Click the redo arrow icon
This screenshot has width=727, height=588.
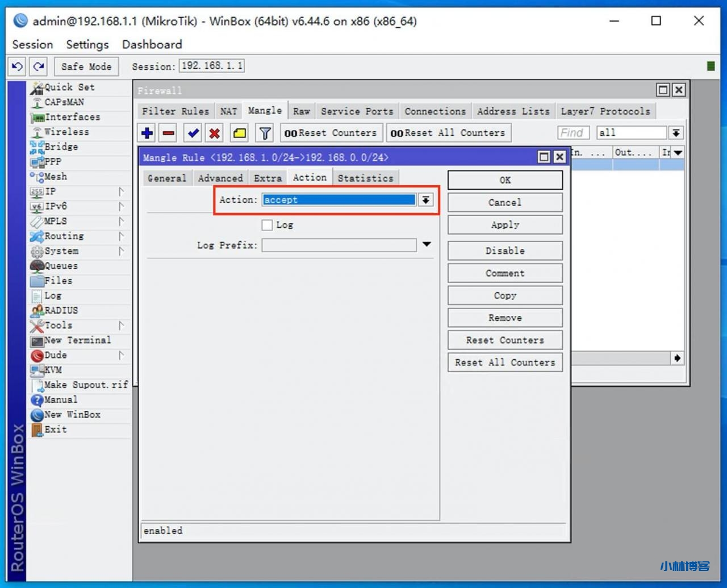[39, 66]
